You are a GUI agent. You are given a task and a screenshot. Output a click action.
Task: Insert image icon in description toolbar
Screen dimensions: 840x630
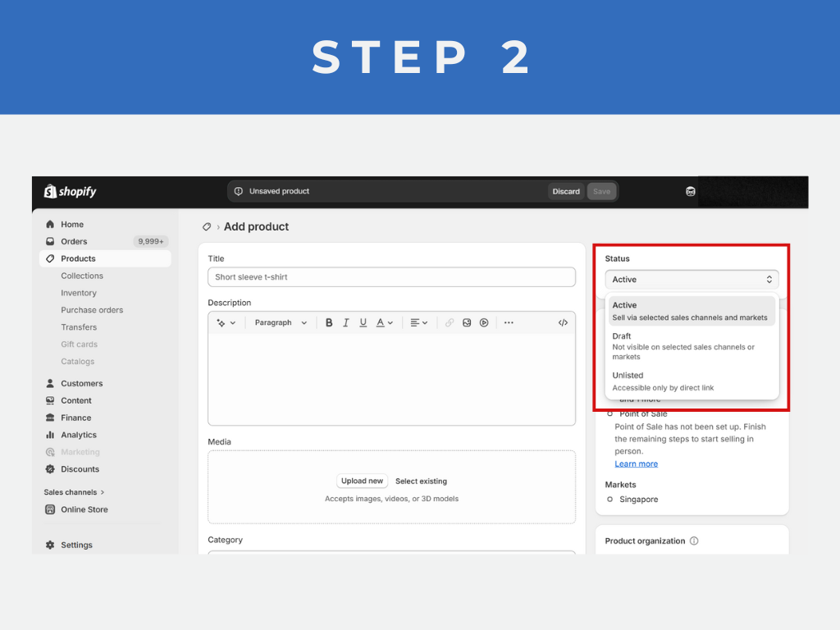[467, 323]
